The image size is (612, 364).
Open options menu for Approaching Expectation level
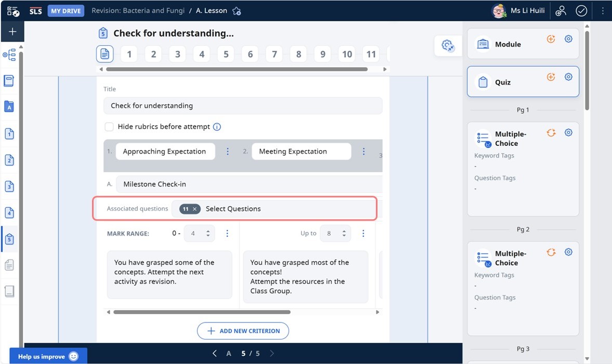(x=227, y=152)
